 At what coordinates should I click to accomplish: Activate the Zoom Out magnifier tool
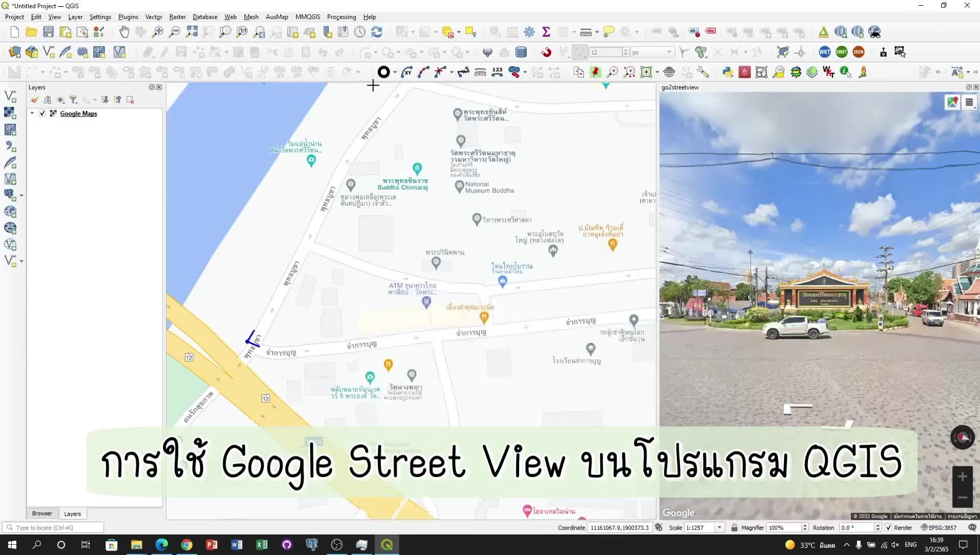point(175,32)
